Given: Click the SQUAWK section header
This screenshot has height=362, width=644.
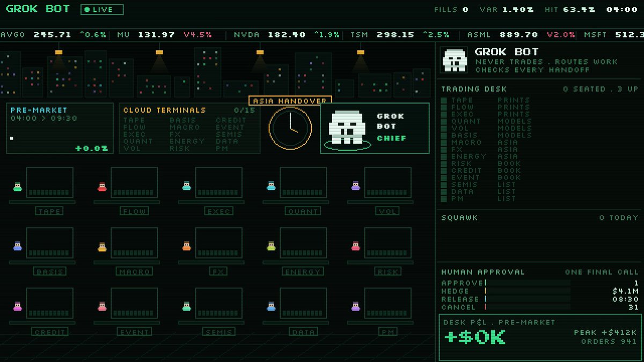Looking at the screenshot, I should 459,218.
